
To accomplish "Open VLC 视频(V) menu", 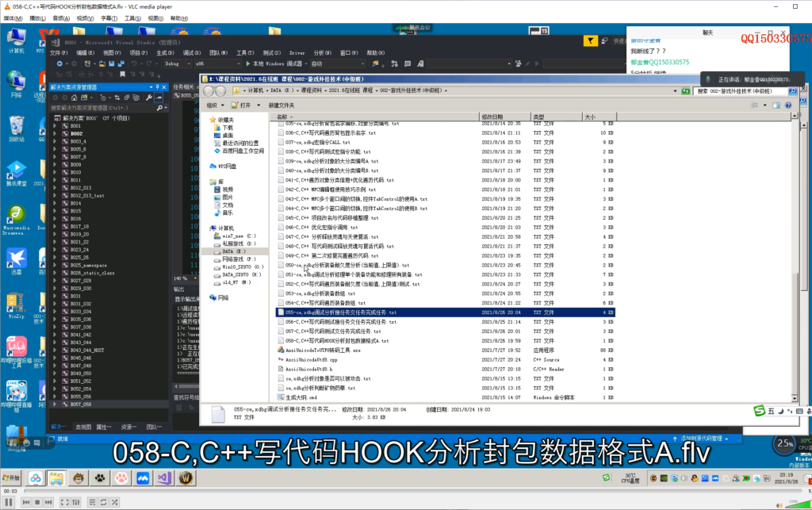I will 85,18.
